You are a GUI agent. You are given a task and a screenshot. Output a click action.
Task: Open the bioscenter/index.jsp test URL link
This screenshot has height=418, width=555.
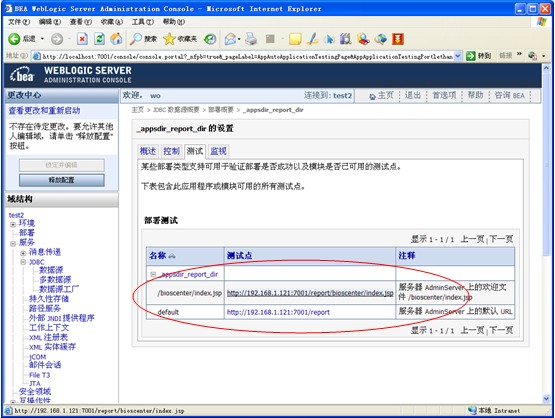[310, 293]
